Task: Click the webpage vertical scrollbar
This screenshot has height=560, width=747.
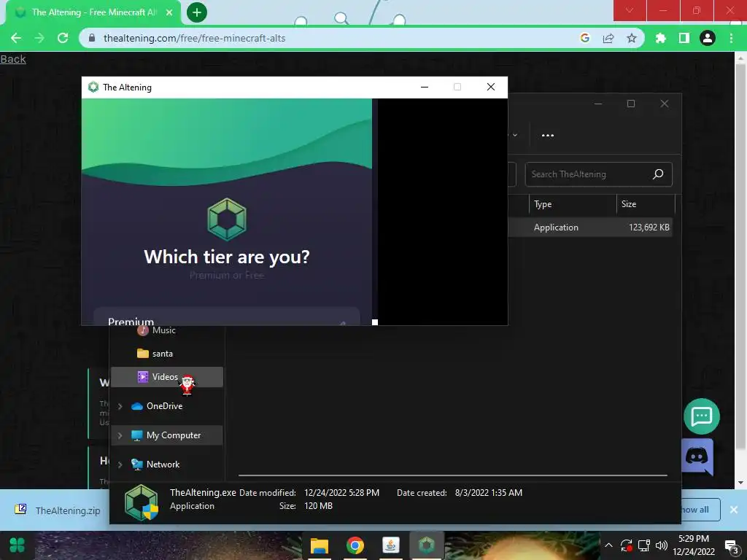Action: pos(740,257)
